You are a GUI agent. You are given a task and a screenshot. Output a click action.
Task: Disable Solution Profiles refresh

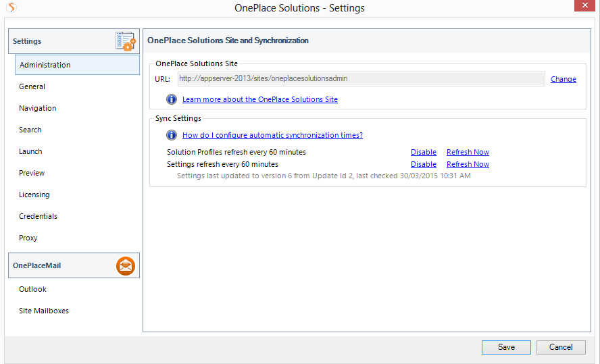[423, 152]
